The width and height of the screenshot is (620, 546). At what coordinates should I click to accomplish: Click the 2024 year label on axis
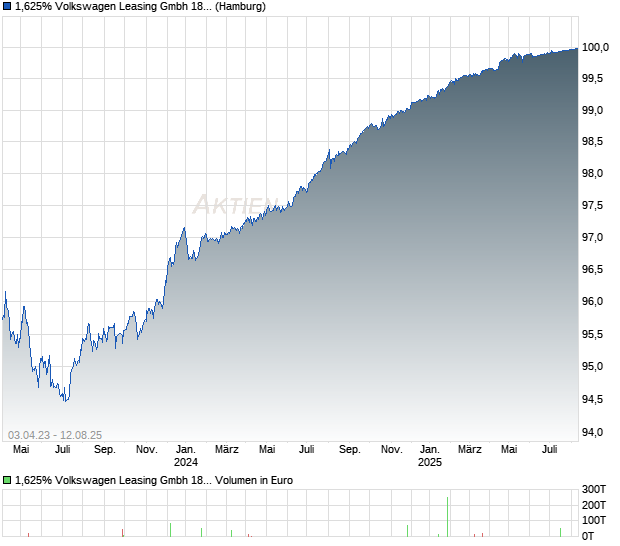[x=186, y=462]
